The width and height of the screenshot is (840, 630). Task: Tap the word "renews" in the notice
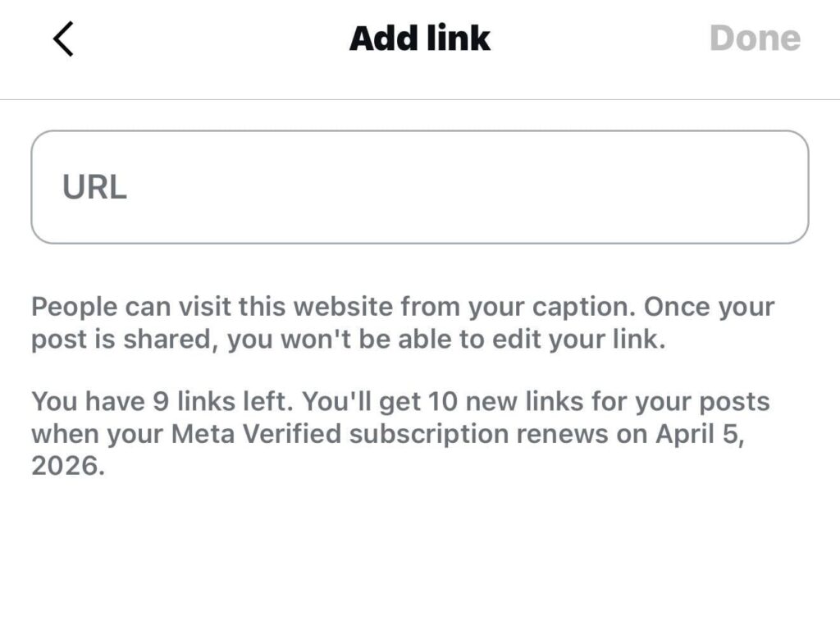568,434
